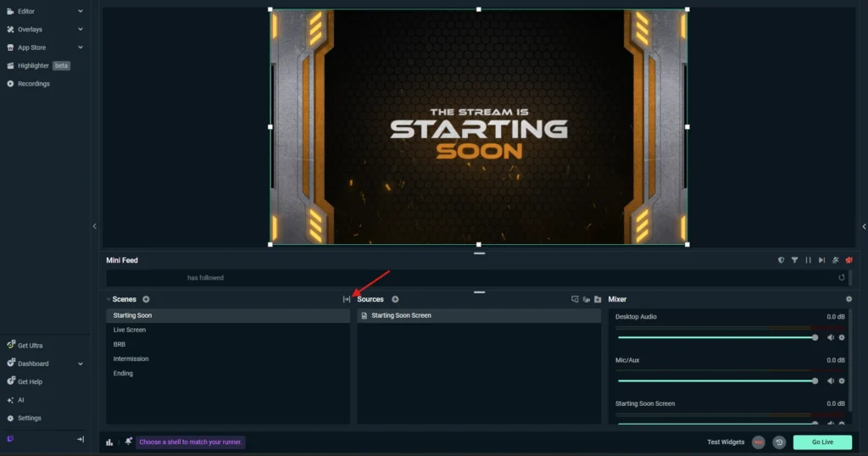Open the AI item in the sidebar
Screen dimensions: 868x456
[20, 400]
